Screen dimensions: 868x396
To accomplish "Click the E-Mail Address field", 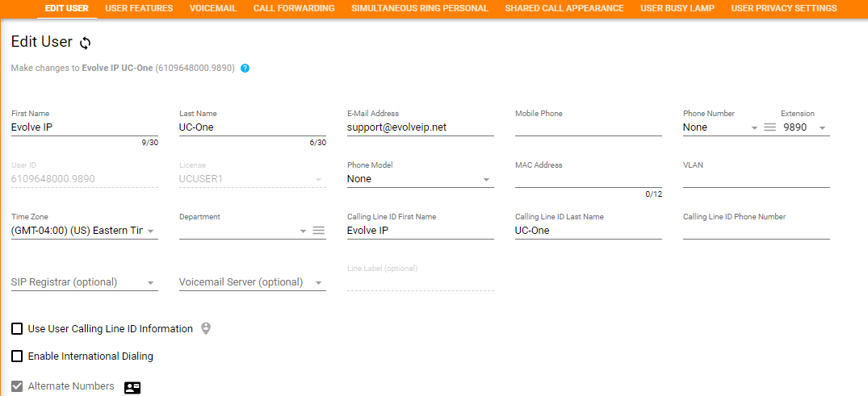I will pos(420,127).
